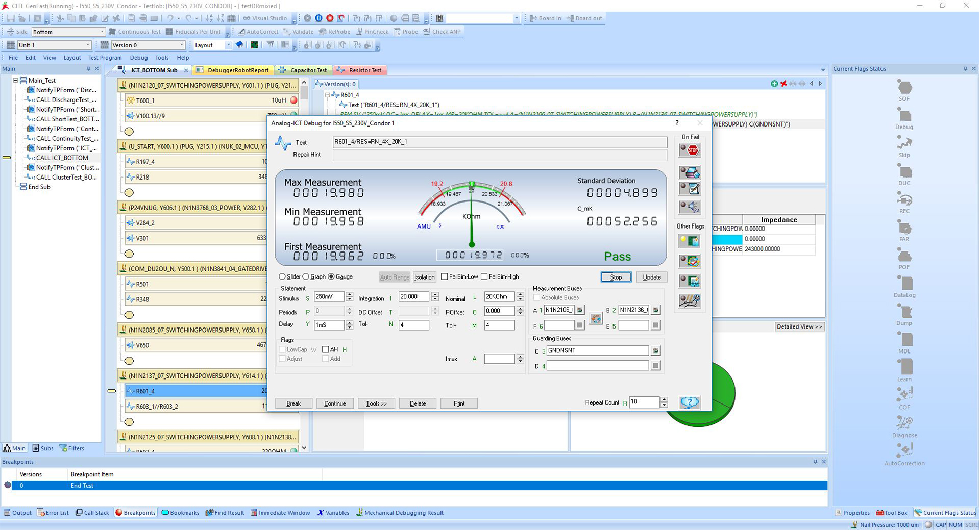Viewport: 980px width, 530px height.
Task: Enable the FailSim-Low checkbox
Action: (x=444, y=276)
